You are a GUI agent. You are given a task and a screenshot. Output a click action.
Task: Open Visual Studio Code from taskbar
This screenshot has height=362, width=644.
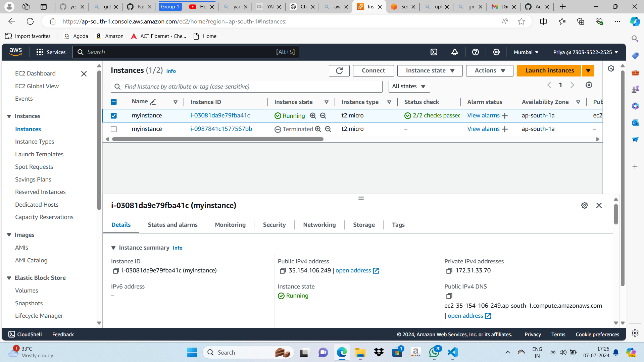[x=453, y=352]
